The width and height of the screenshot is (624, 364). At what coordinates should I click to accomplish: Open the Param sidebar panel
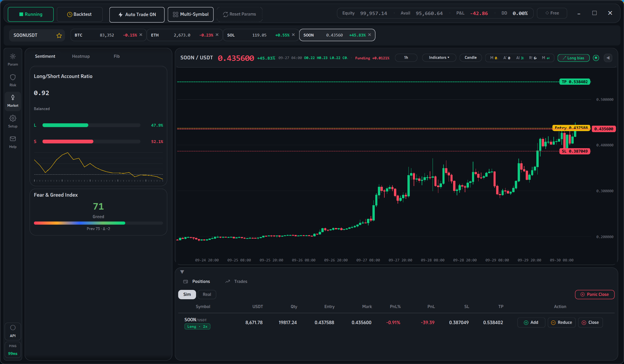coord(13,60)
